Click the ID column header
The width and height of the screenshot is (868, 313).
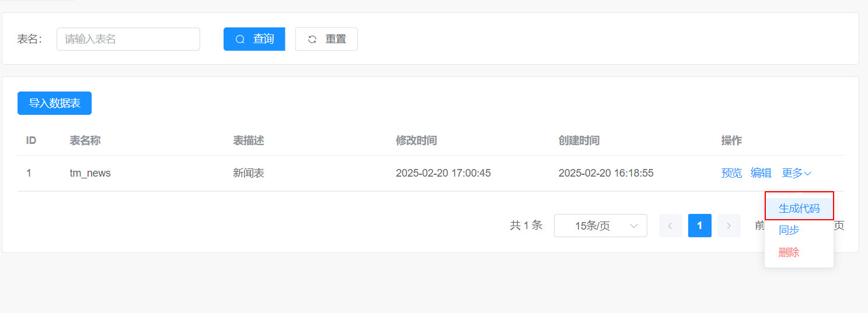point(31,140)
